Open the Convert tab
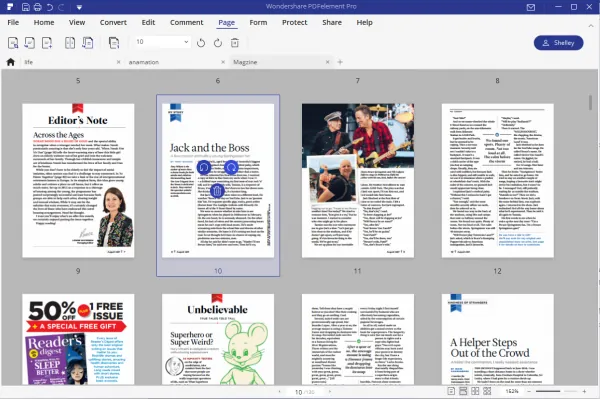Viewport: 600px width, 399px height. pyautogui.click(x=113, y=22)
